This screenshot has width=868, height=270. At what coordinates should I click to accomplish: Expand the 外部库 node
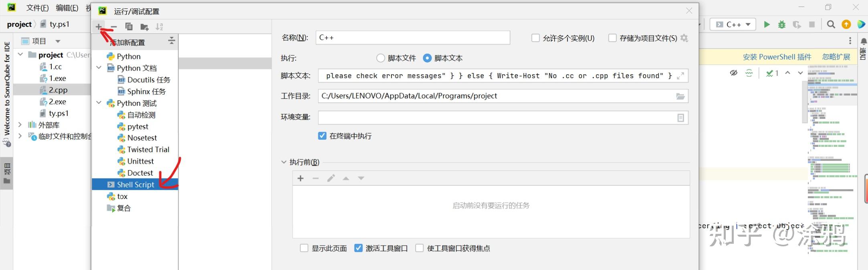pyautogui.click(x=20, y=125)
